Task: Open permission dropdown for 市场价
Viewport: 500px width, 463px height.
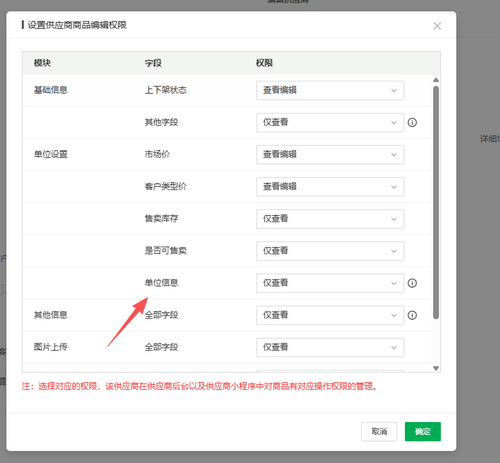Action: 330,154
